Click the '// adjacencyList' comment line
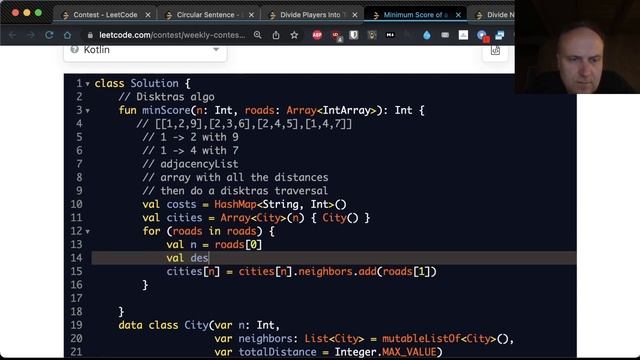 point(190,164)
